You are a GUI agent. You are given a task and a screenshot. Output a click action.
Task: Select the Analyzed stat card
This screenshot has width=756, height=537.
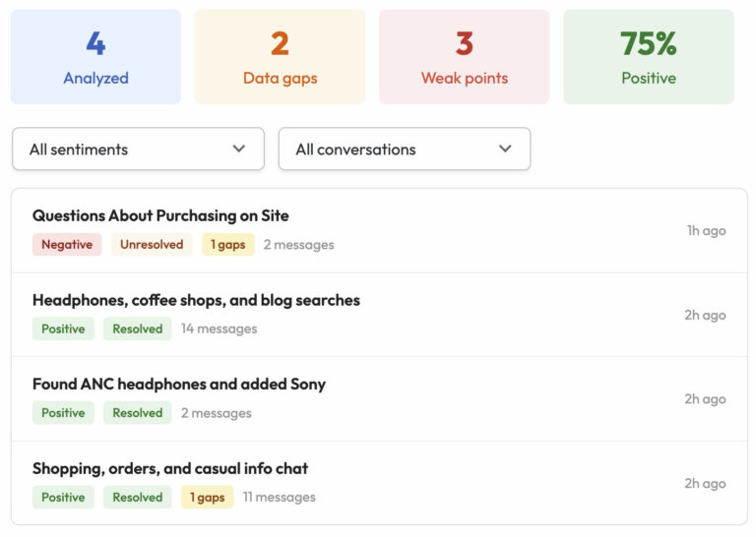click(x=95, y=57)
